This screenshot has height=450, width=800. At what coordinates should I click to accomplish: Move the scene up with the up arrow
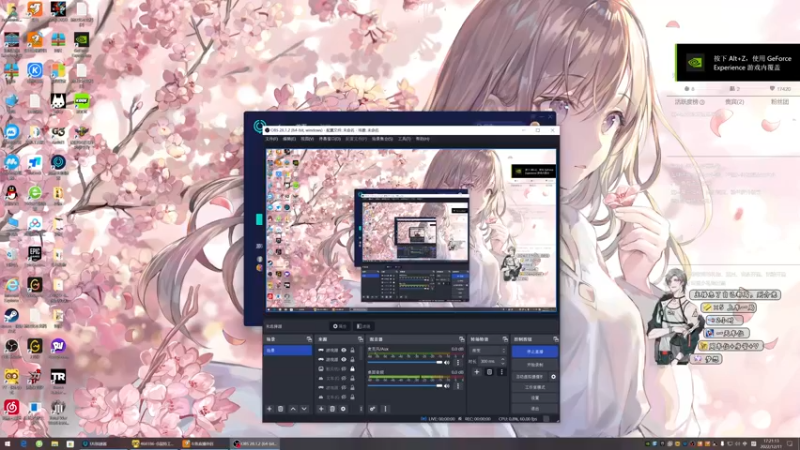(x=293, y=409)
